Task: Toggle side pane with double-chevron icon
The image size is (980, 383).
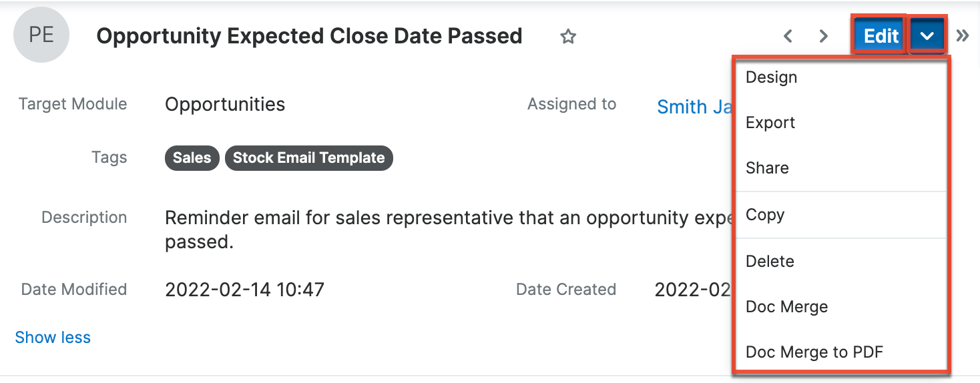Action: pyautogui.click(x=963, y=36)
